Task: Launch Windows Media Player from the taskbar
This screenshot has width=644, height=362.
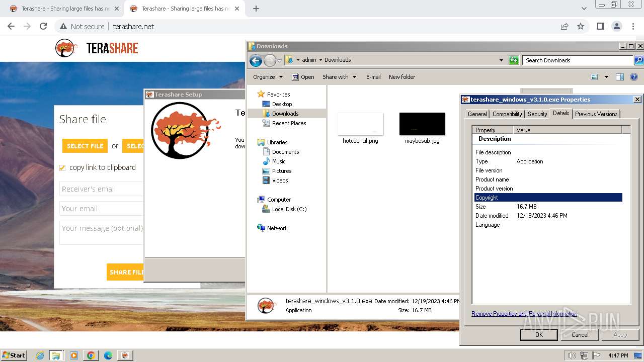Action: click(74, 355)
